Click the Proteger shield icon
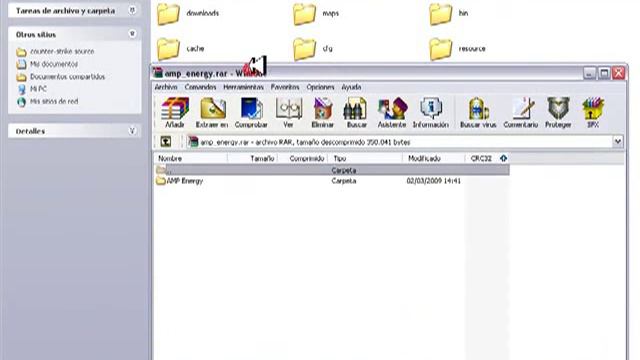Image resolution: width=640 pixels, height=360 pixels. (558, 113)
